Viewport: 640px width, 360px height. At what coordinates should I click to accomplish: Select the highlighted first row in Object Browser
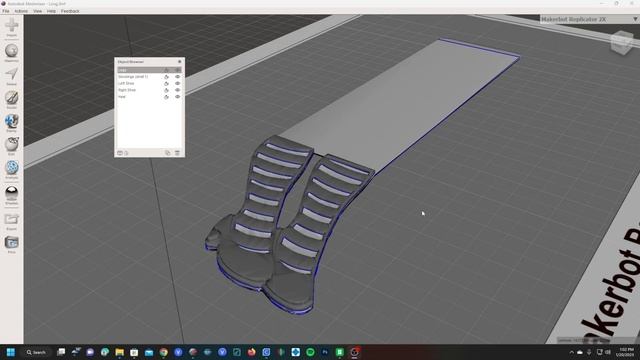[x=149, y=70]
